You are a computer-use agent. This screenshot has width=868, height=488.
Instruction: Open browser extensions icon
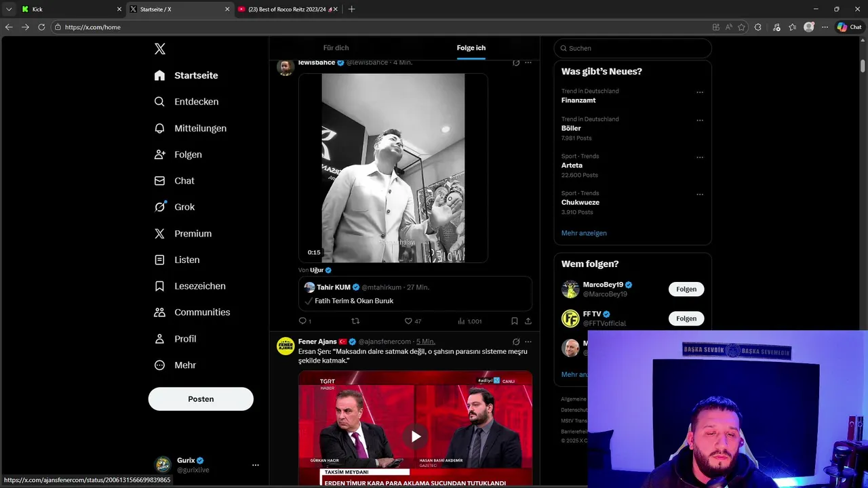pos(758,27)
